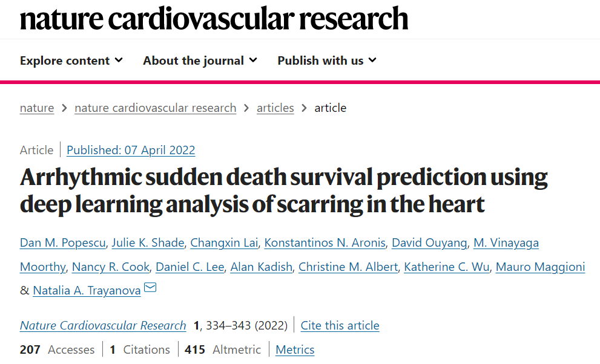Open the italic Nature Cardiovascular Research journal link

(103, 325)
